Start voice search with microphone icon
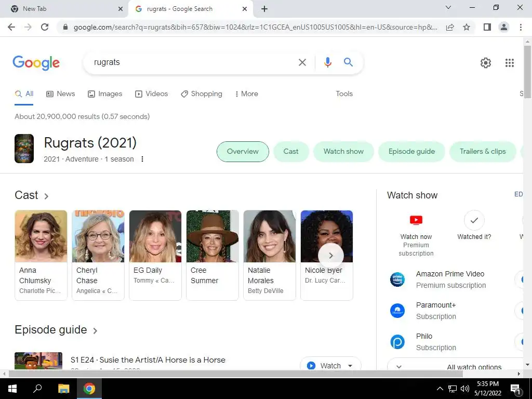The height and width of the screenshot is (399, 532). click(327, 62)
